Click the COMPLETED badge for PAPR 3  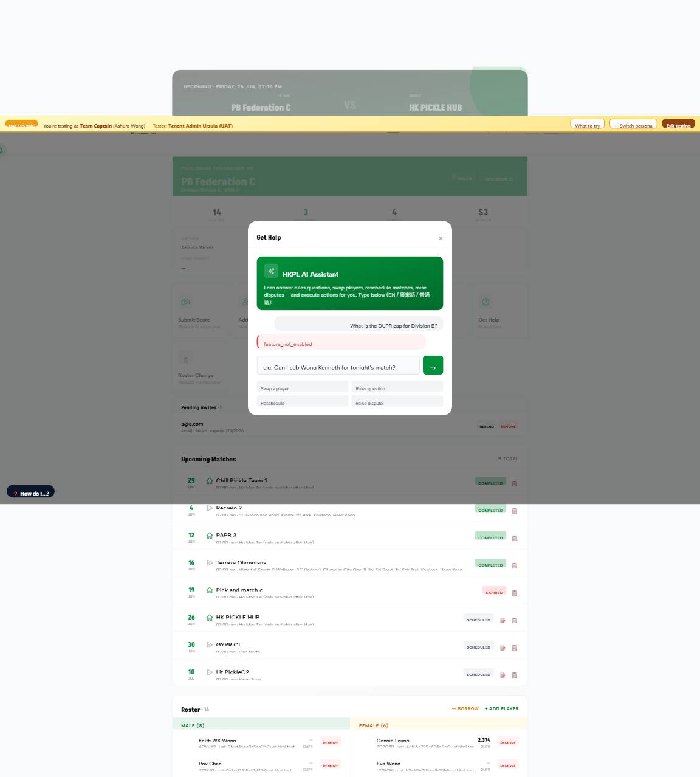490,536
